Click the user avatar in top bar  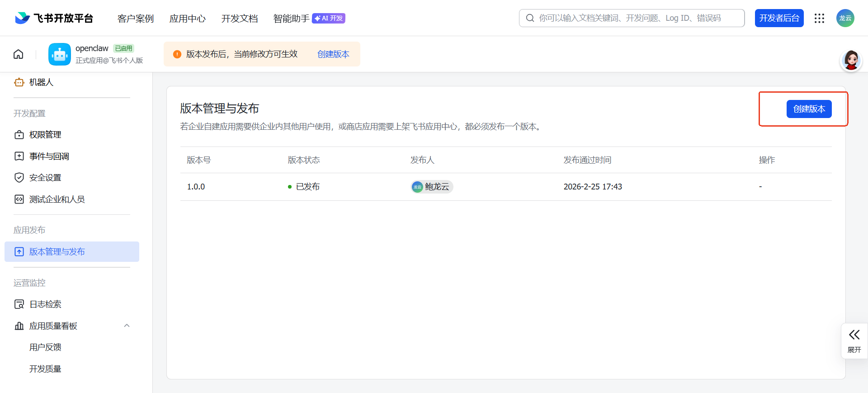pyautogui.click(x=845, y=18)
